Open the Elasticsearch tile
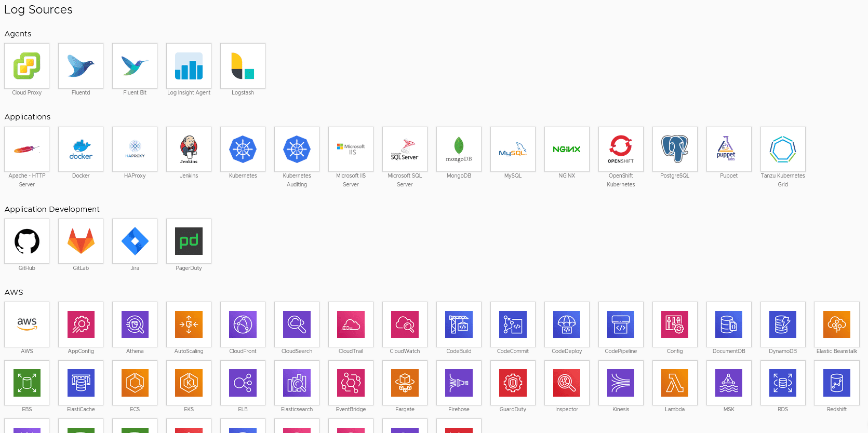The height and width of the screenshot is (433, 868). [297, 383]
